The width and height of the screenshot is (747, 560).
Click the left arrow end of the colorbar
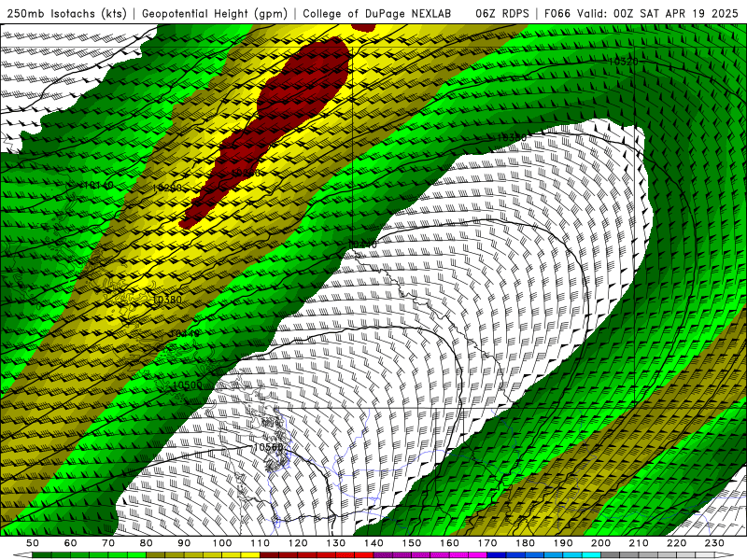22,554
